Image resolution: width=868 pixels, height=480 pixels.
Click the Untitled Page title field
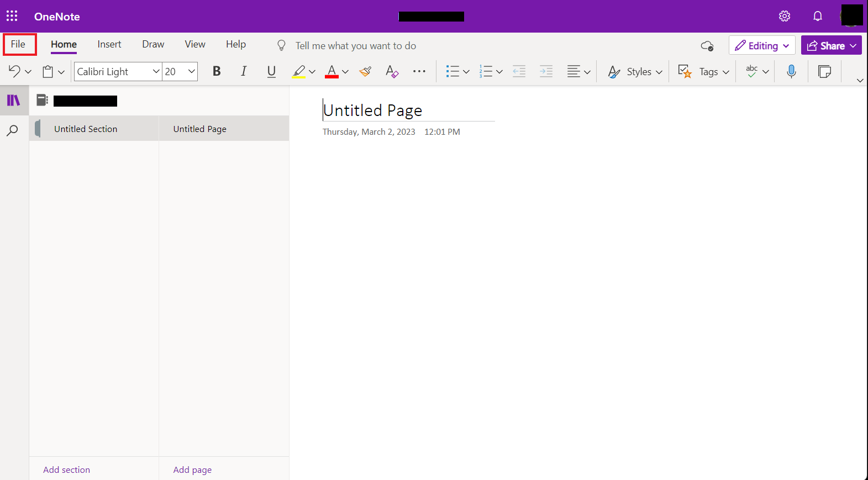(408, 110)
